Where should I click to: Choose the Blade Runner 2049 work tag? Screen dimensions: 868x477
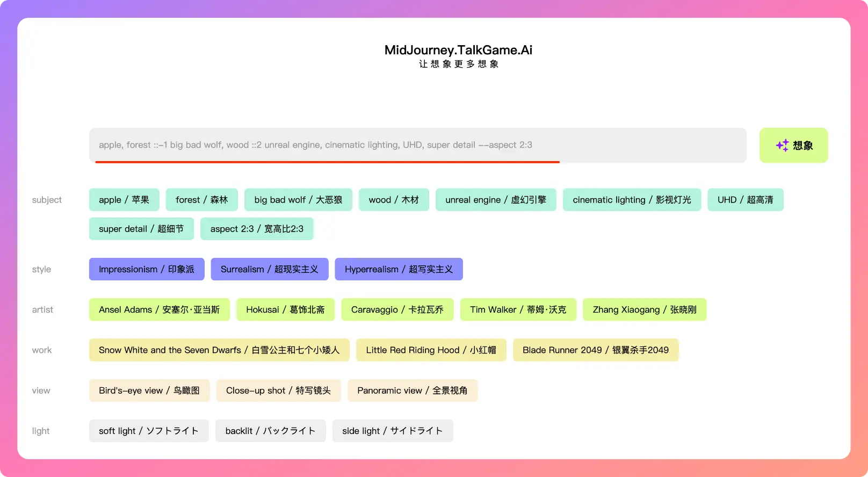596,350
